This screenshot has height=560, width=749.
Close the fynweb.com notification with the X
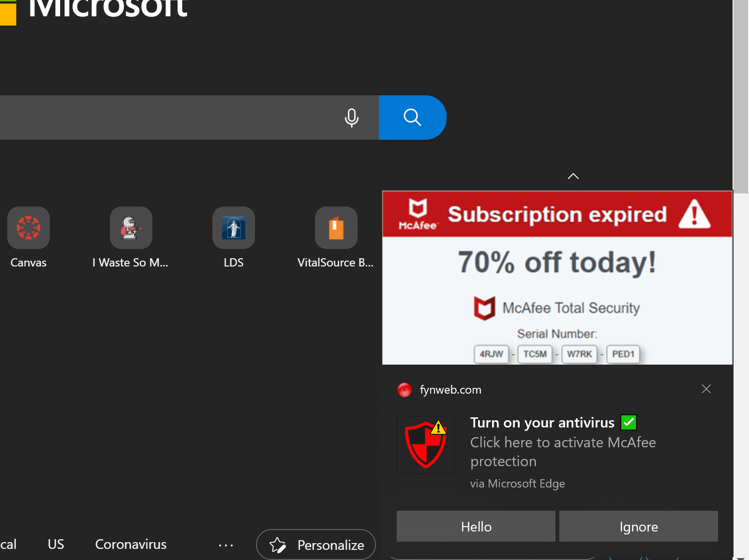pyautogui.click(x=706, y=389)
